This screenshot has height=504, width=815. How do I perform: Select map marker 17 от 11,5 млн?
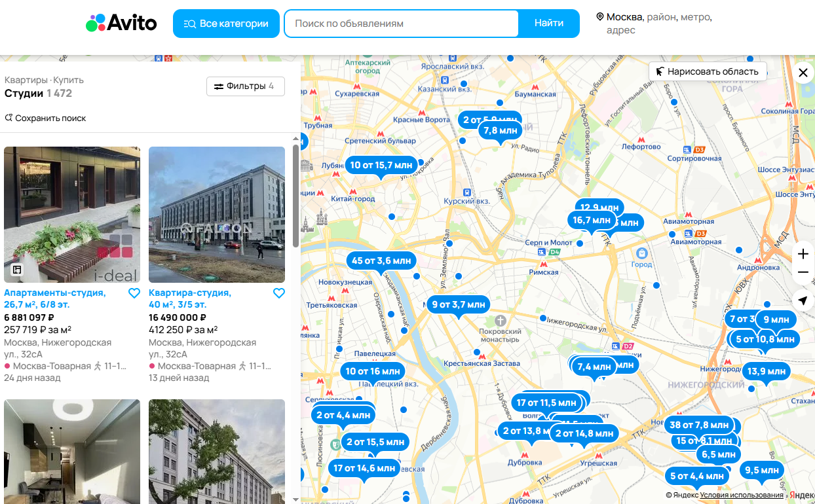[546, 403]
